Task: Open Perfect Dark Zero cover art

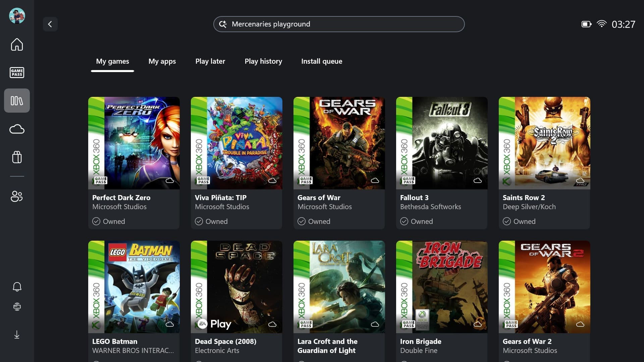Action: 134,143
